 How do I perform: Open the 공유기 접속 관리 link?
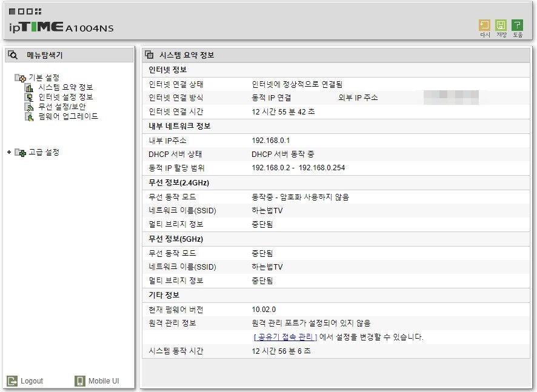coord(285,337)
